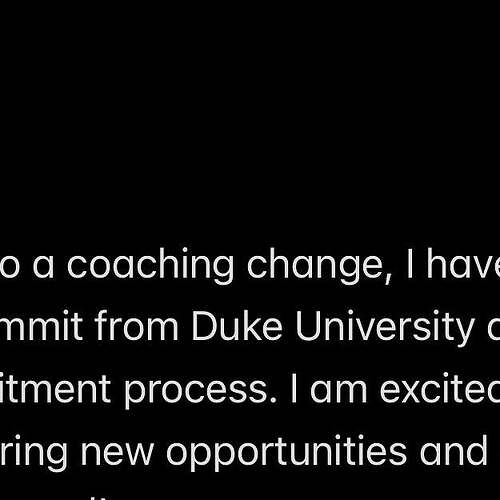Click the word "opportunities" in the last line
500x500 pixels.
point(286,453)
